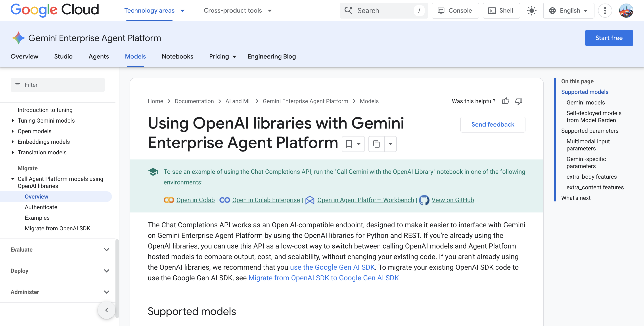Viewport: 644px width, 326px height.
Task: Click the Send feedback button
Action: [x=493, y=125]
